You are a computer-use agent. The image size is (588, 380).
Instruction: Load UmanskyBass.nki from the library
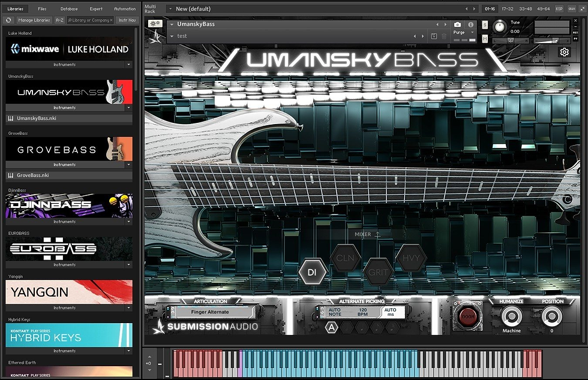(69, 119)
